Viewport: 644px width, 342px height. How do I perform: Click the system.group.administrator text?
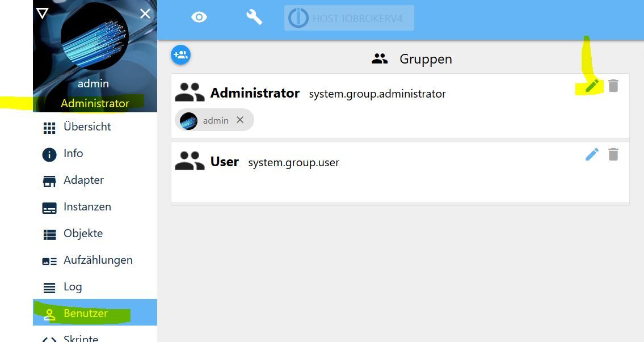click(x=377, y=94)
